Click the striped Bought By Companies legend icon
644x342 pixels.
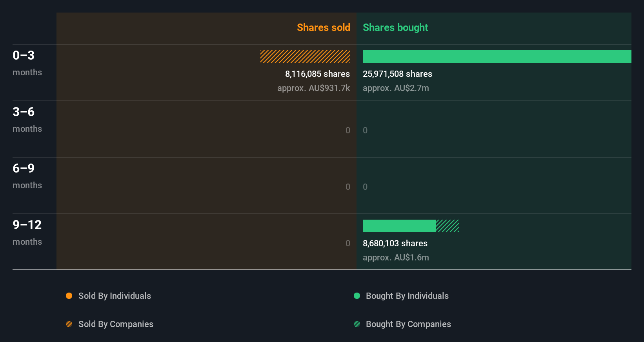[357, 324]
